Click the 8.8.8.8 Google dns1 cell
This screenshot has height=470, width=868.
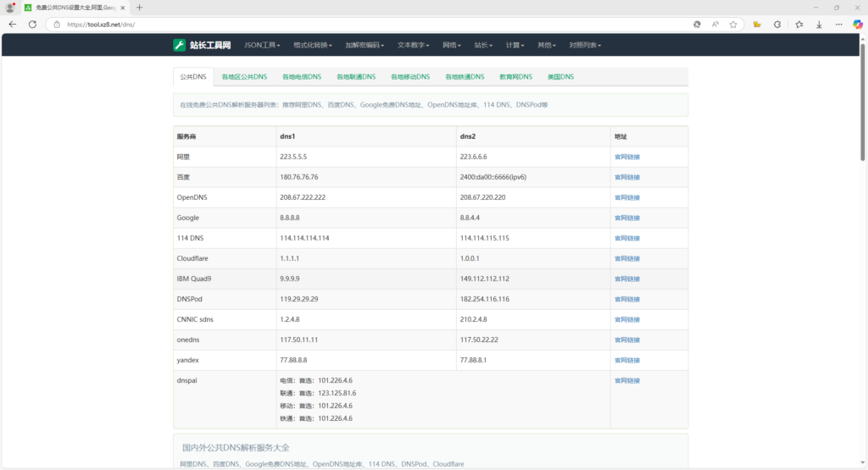pyautogui.click(x=366, y=218)
